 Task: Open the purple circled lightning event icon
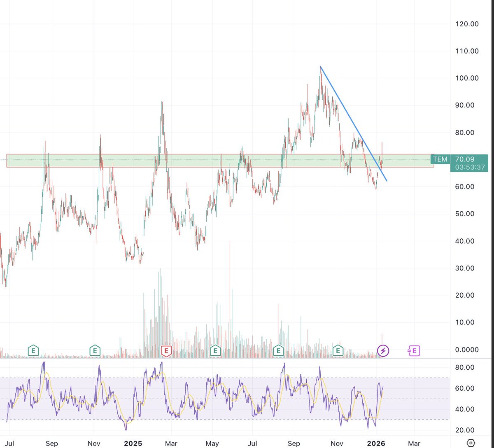382,351
